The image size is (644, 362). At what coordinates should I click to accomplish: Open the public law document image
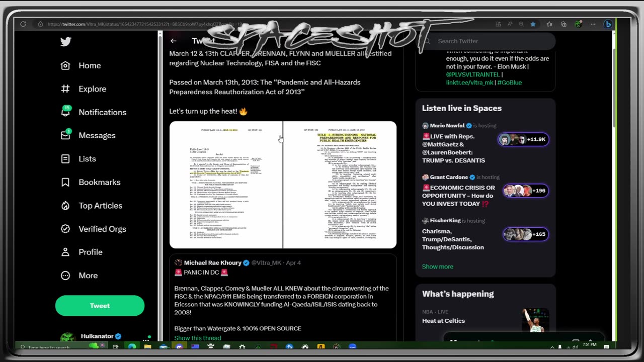[283, 185]
